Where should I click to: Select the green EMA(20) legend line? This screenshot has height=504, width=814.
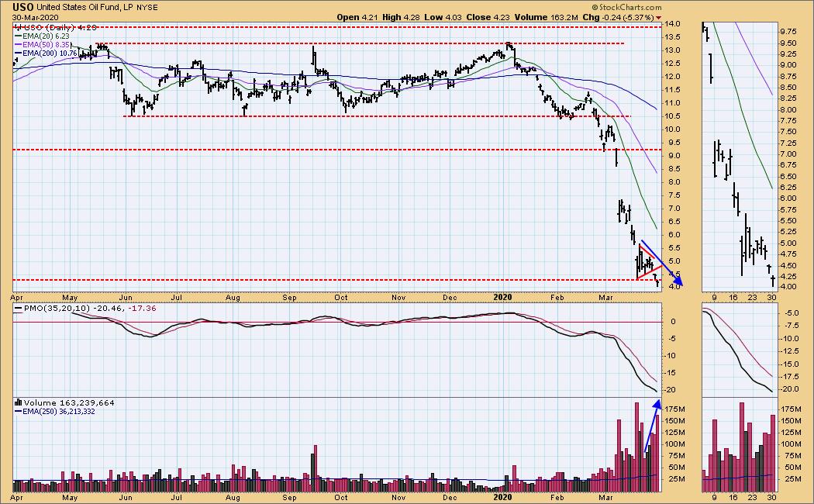coord(18,36)
